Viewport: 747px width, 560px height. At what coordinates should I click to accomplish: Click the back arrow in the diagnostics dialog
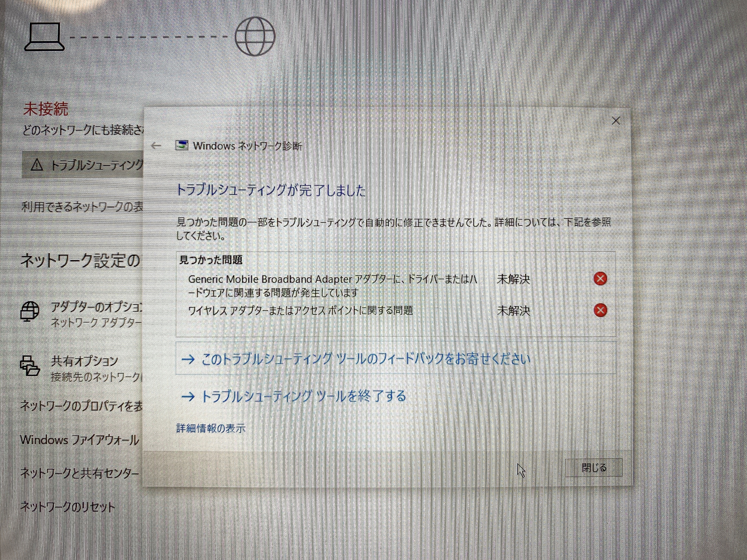pyautogui.click(x=156, y=145)
